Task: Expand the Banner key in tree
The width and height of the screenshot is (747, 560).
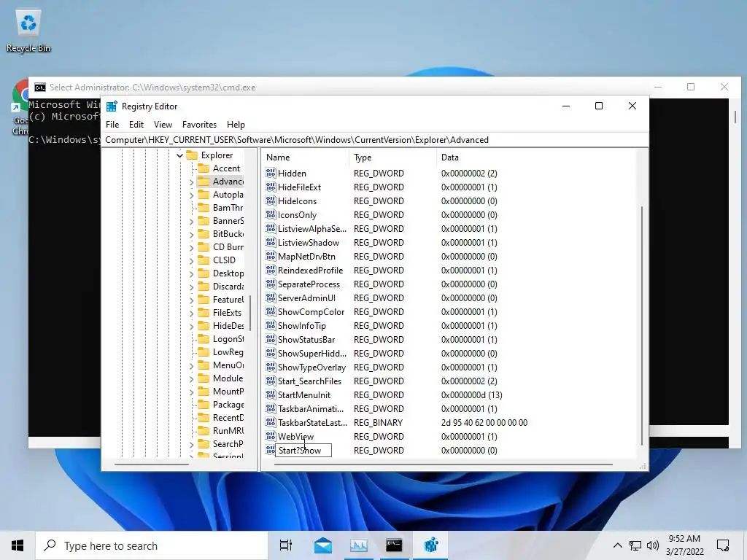Action: pos(192,222)
